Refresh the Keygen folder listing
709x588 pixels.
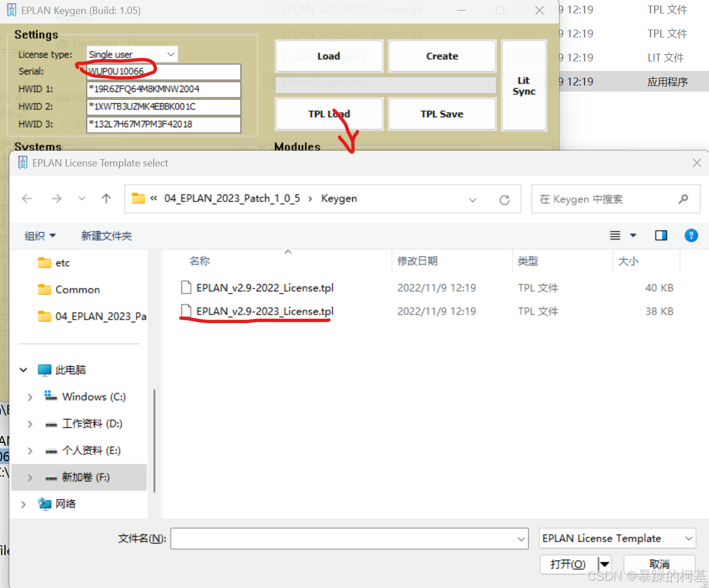(504, 199)
